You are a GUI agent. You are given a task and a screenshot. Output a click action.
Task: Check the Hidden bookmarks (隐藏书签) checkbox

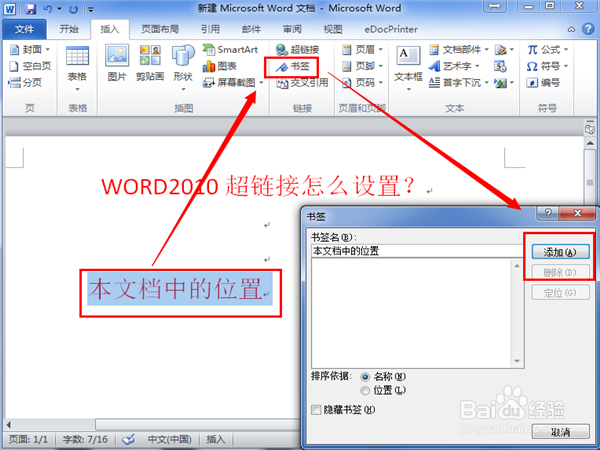[x=316, y=410]
